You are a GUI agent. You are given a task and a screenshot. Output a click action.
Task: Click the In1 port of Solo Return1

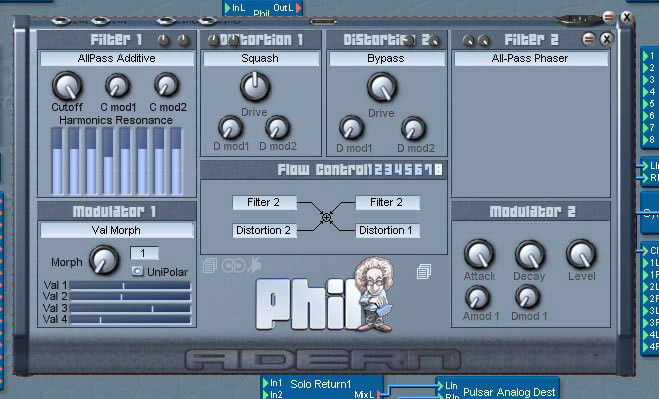(x=266, y=383)
